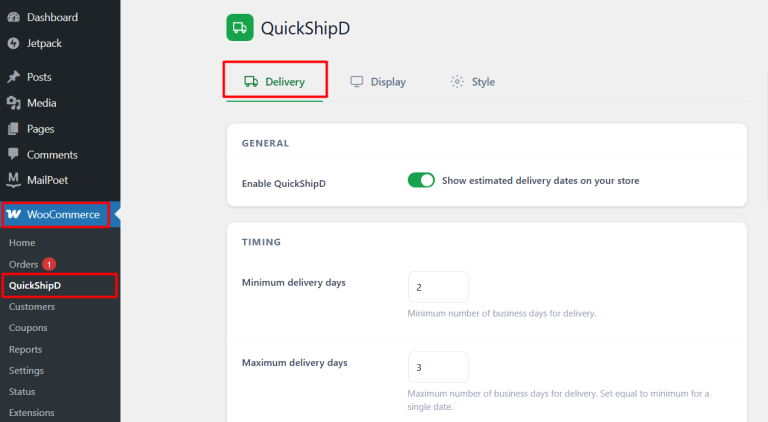768x422 pixels.
Task: Click the red Orders count badge
Action: tap(49, 264)
